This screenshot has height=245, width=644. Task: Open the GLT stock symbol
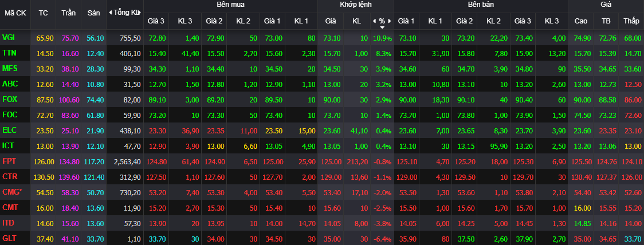(x=9, y=239)
